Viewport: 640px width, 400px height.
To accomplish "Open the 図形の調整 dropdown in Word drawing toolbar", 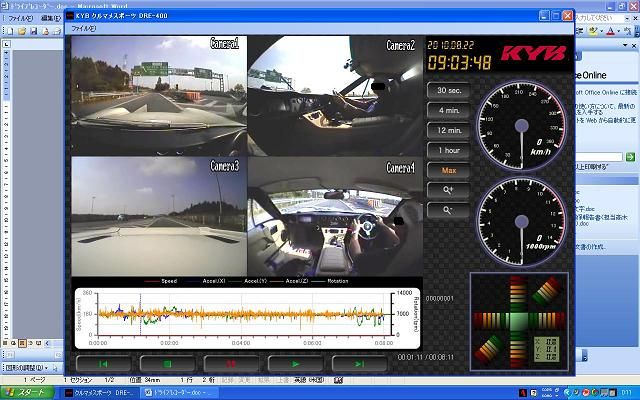I will (26, 368).
